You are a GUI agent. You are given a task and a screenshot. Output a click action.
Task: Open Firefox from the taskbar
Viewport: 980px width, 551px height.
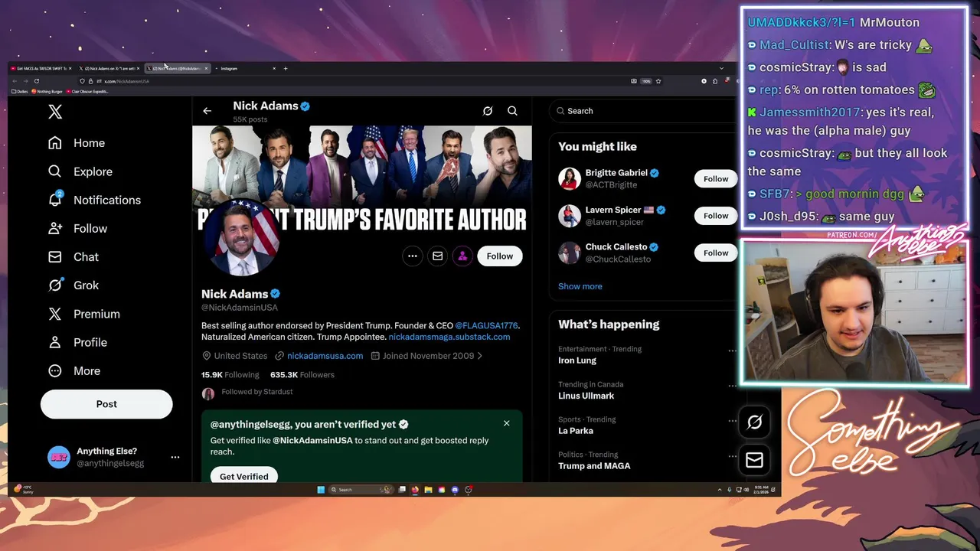[415, 490]
